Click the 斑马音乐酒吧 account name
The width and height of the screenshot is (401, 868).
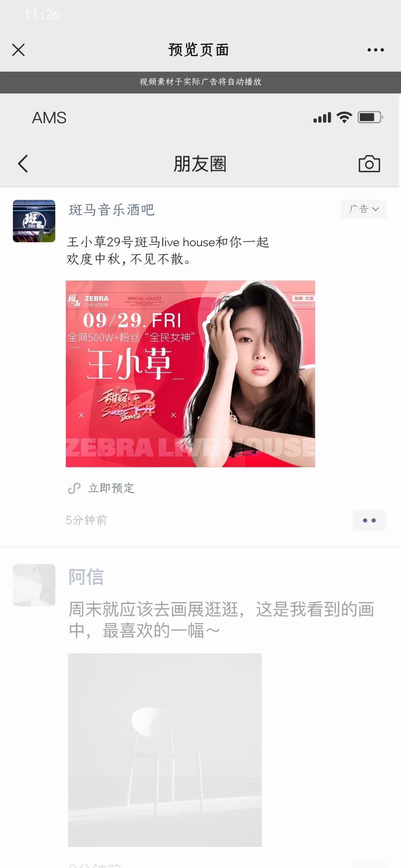[111, 210]
